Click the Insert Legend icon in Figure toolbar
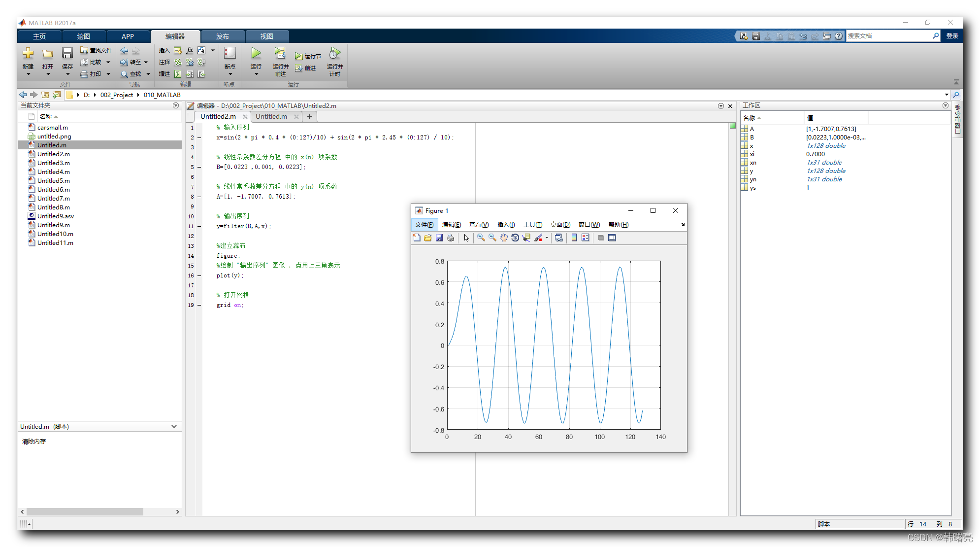 click(585, 238)
